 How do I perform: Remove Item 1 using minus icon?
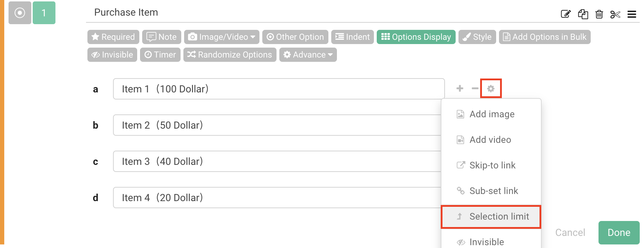pos(475,88)
